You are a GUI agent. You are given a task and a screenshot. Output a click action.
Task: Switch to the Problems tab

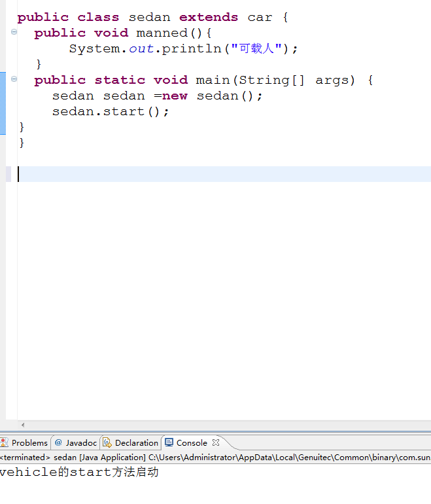(25, 442)
